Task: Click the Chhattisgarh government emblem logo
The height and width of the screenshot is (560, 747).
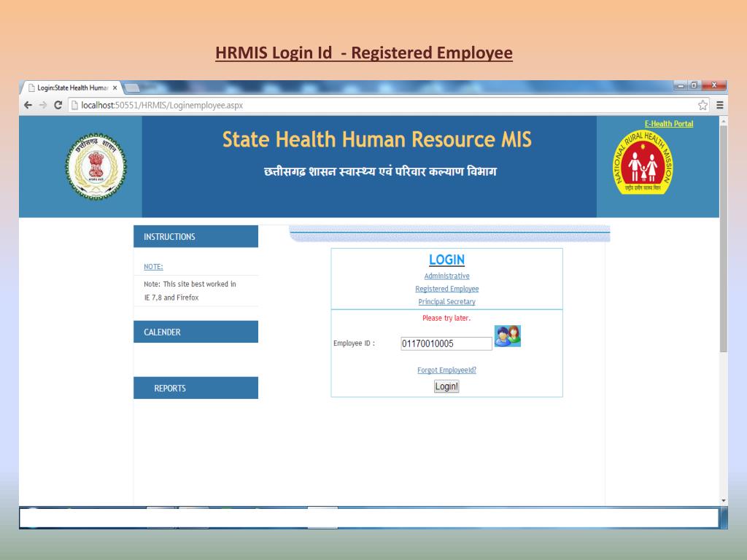Action: (x=96, y=166)
